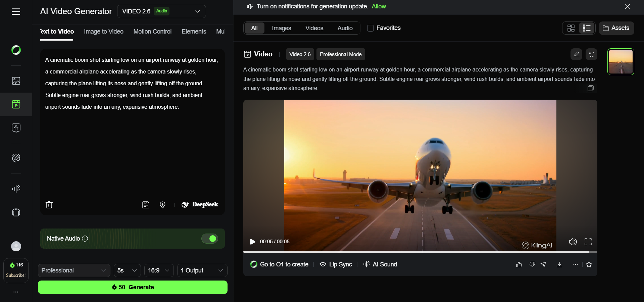Screen dimensions: 644x302
Task: Click the Video 2.6 tag
Action: [300, 54]
